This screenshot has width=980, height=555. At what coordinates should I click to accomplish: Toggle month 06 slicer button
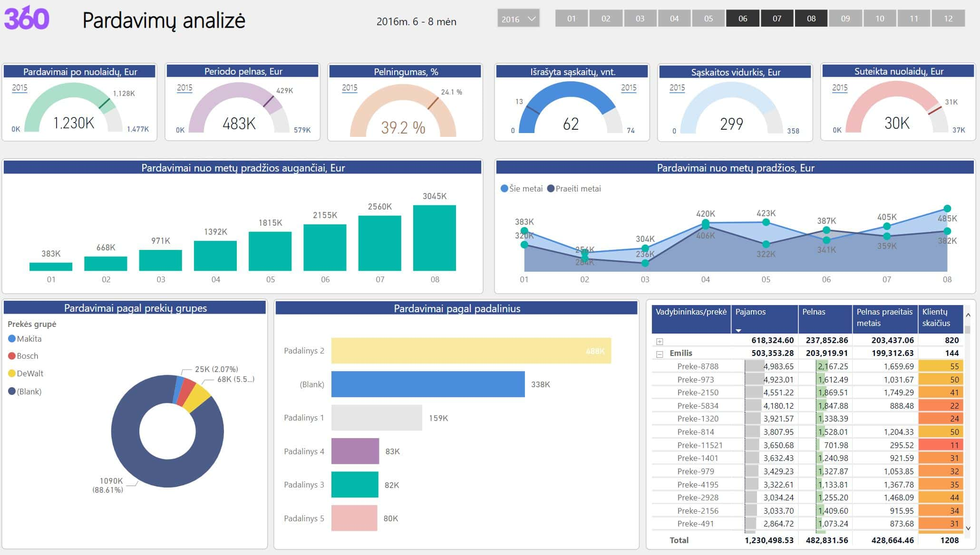point(742,19)
